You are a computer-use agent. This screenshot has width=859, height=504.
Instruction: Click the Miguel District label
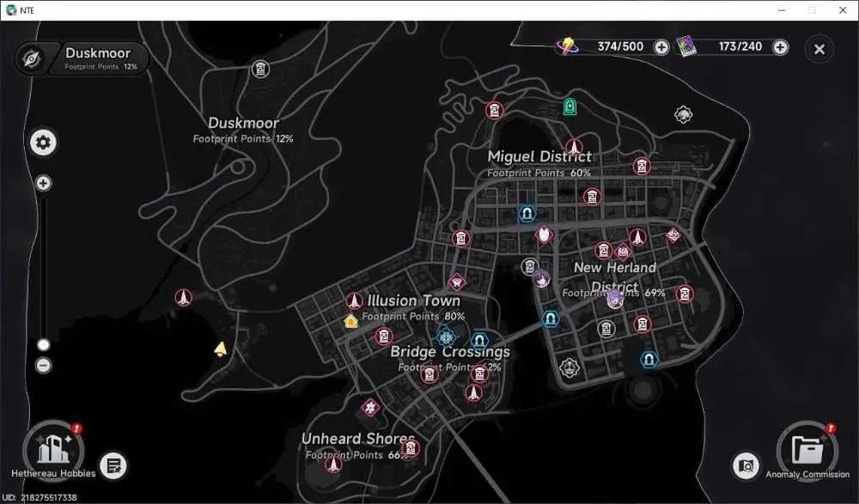539,156
